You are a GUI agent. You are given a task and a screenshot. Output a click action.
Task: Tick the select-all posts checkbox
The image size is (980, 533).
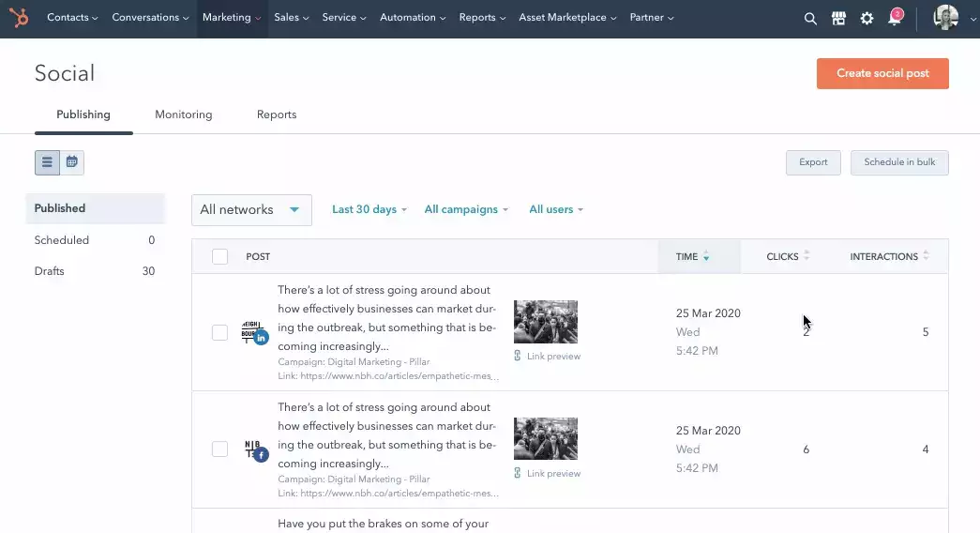pos(219,256)
